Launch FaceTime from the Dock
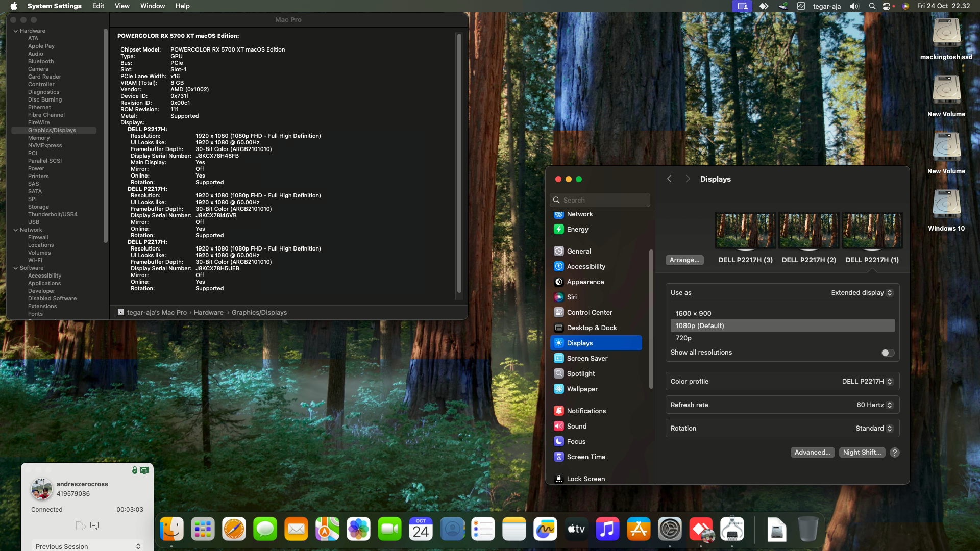 389,529
